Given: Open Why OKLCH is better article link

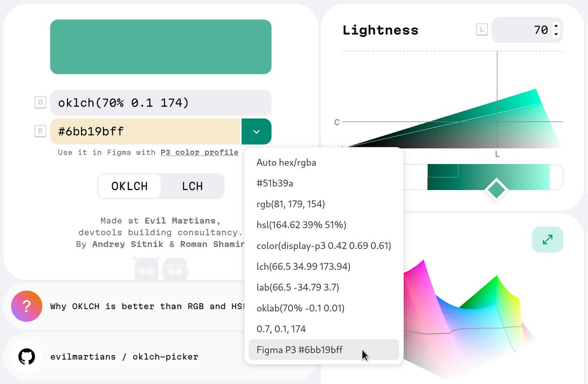Looking at the screenshot, I should tap(147, 307).
